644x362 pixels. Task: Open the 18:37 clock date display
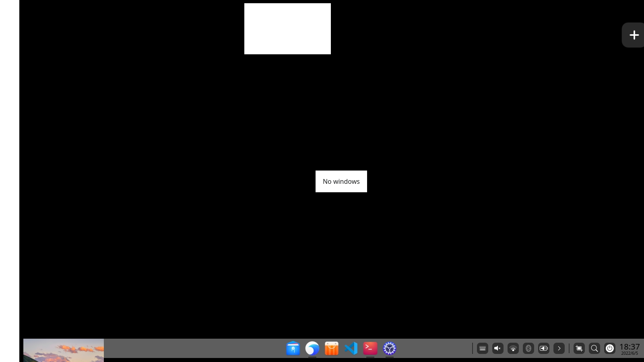click(630, 349)
